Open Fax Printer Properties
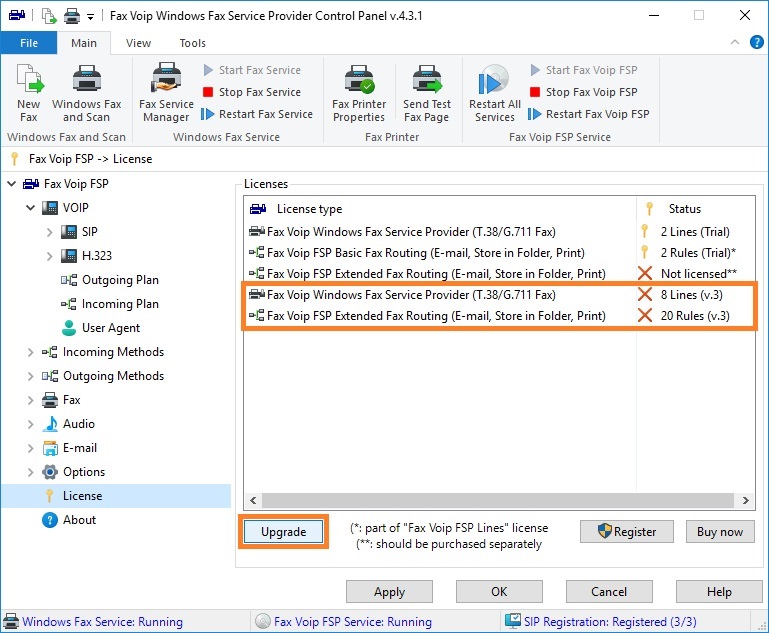The height and width of the screenshot is (633, 769). (x=359, y=93)
